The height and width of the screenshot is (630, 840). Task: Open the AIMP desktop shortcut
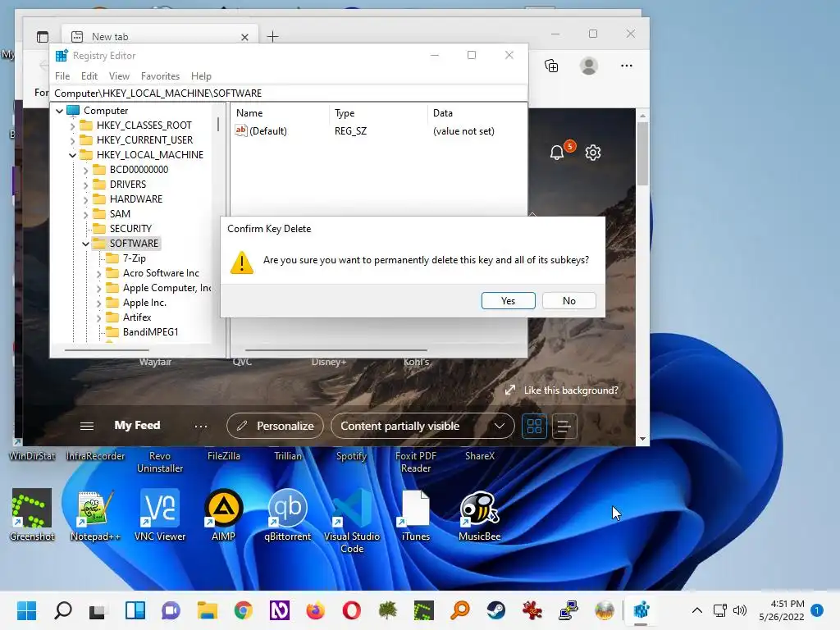223,515
